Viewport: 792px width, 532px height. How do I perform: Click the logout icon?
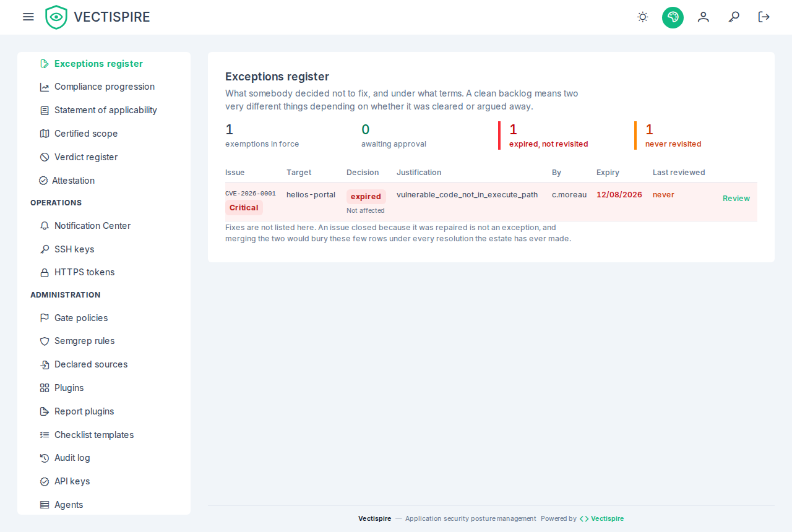(x=764, y=17)
